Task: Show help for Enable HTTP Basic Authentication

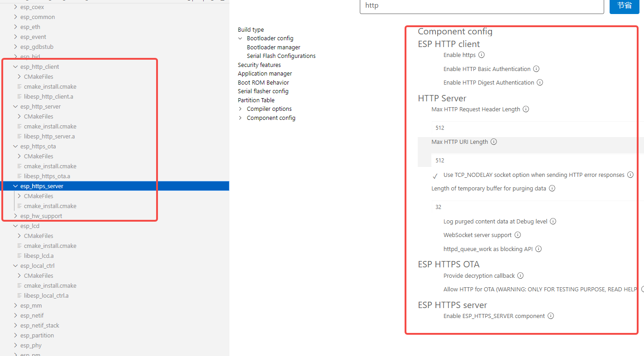Action: (x=536, y=69)
